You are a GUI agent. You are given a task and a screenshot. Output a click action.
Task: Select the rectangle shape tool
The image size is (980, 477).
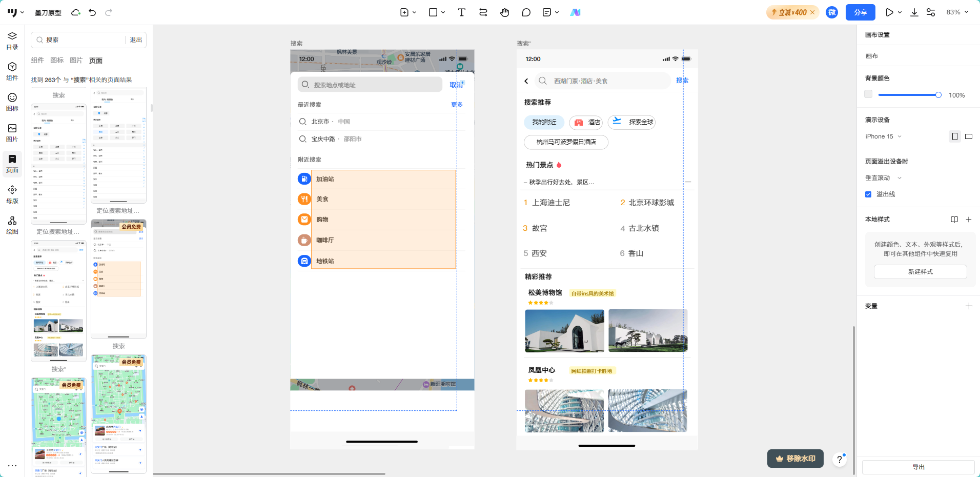click(433, 12)
